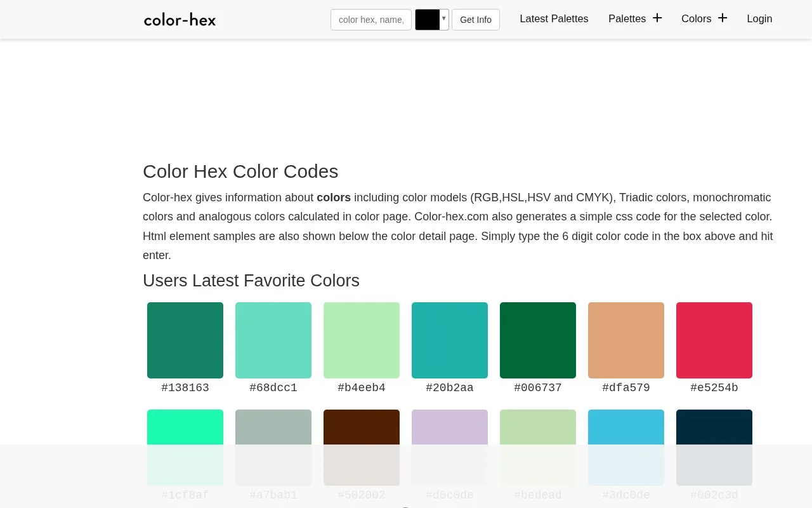Click the #138163 hex code label
This screenshot has height=508, width=812.
(x=185, y=387)
